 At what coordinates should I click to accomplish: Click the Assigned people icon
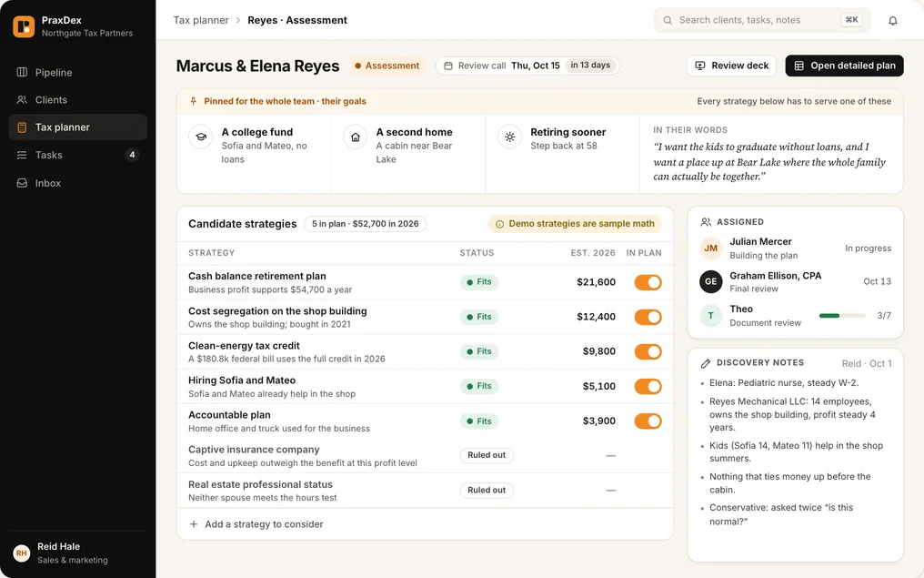pyautogui.click(x=706, y=222)
